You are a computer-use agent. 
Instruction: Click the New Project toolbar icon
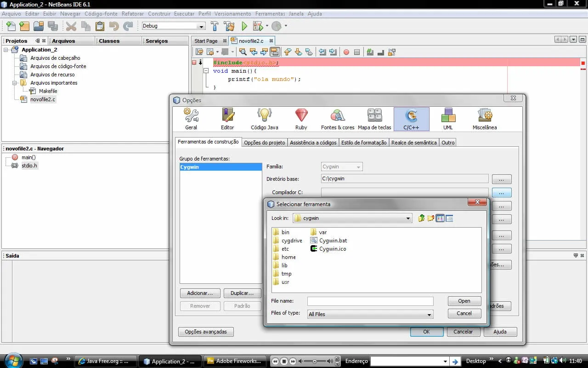[x=24, y=26]
